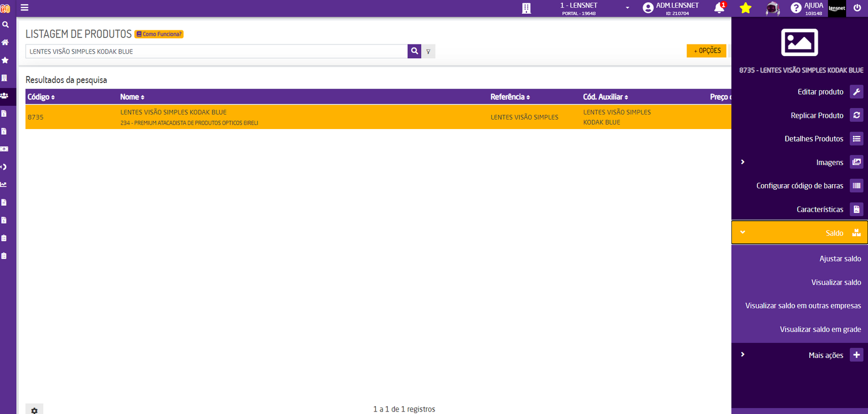Click the power logout icon
Screen dimensions: 868x414
point(857,8)
